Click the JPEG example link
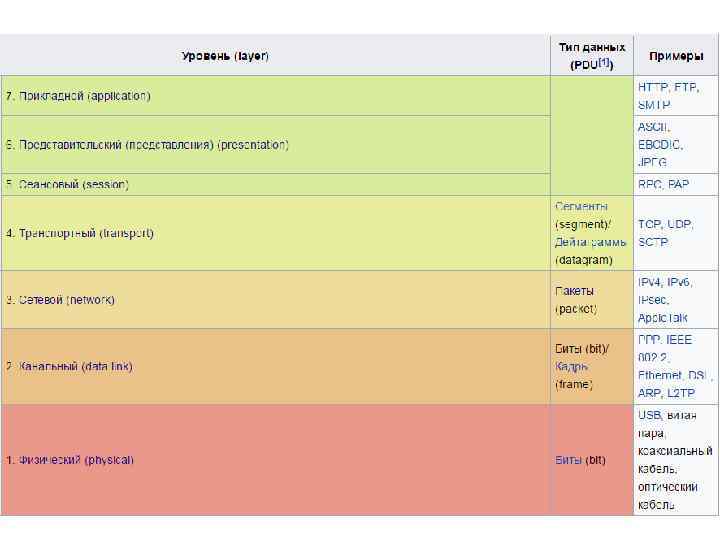The height and width of the screenshot is (540, 720). point(653,161)
